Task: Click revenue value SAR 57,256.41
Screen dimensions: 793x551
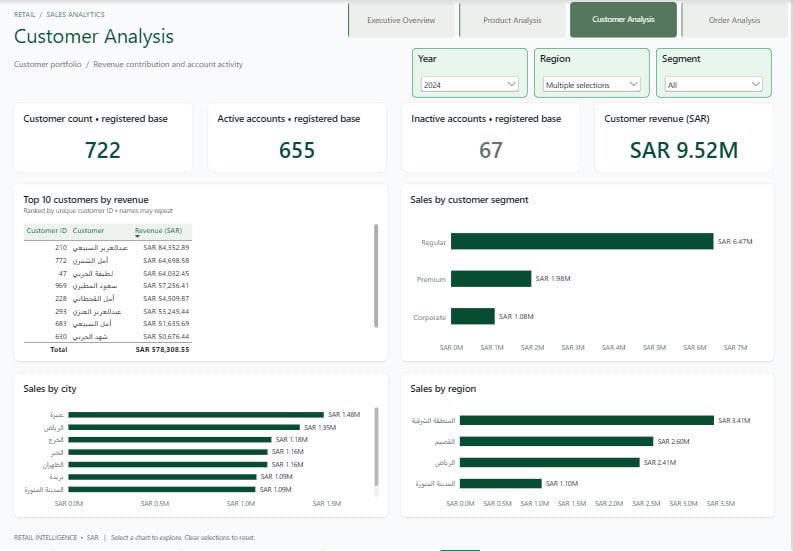Action: (x=166, y=286)
